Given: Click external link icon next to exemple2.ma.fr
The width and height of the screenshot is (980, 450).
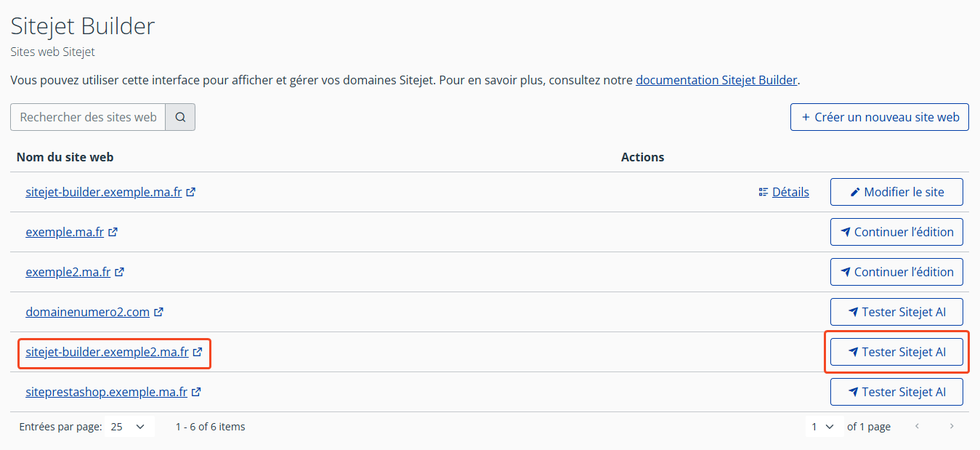Looking at the screenshot, I should (120, 273).
